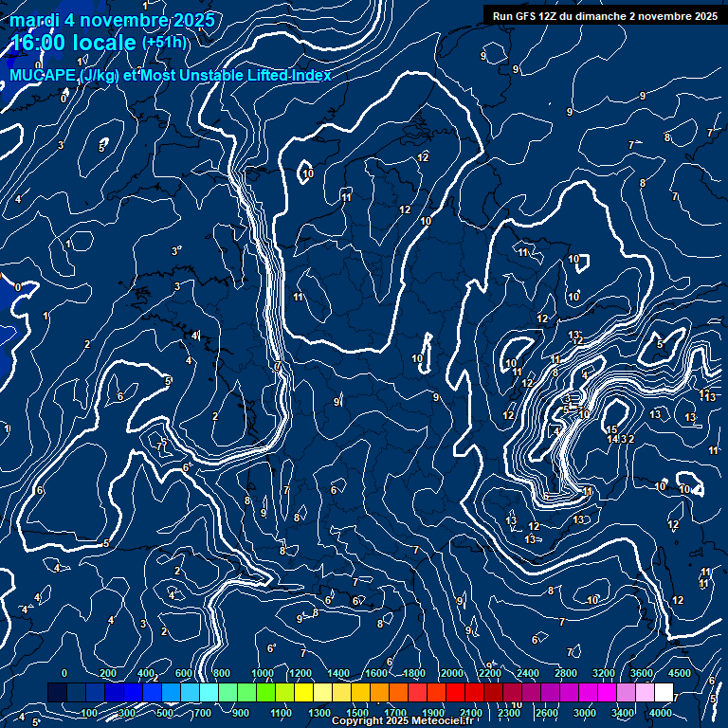This screenshot has width=728, height=728.
Task: Click the legend label '100'
Action: (89, 713)
